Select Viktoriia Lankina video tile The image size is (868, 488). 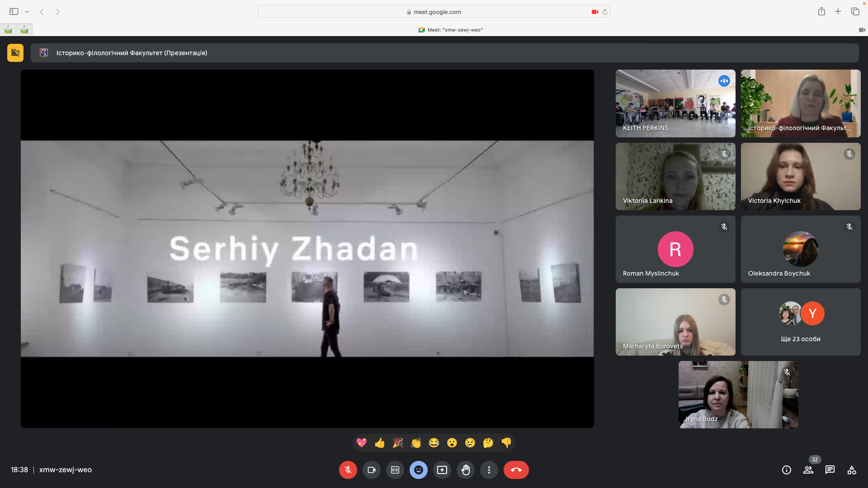click(675, 176)
